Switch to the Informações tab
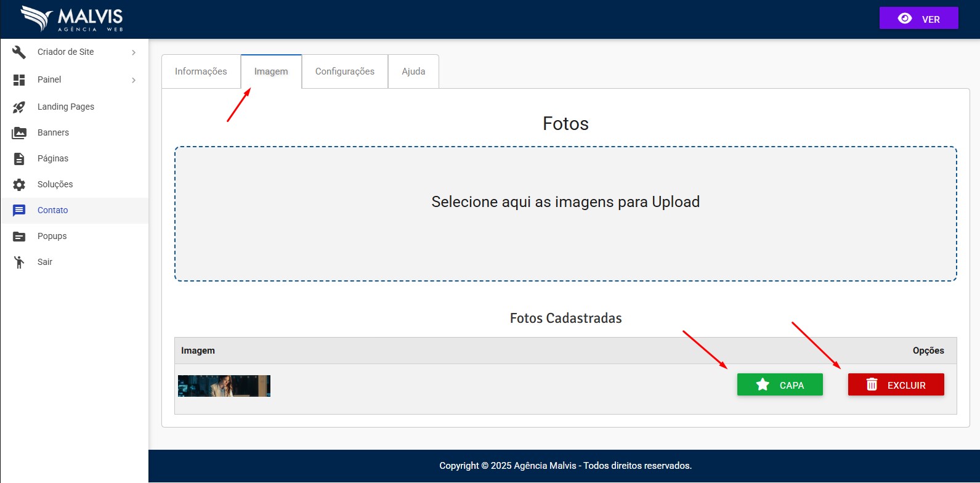 [x=201, y=71]
